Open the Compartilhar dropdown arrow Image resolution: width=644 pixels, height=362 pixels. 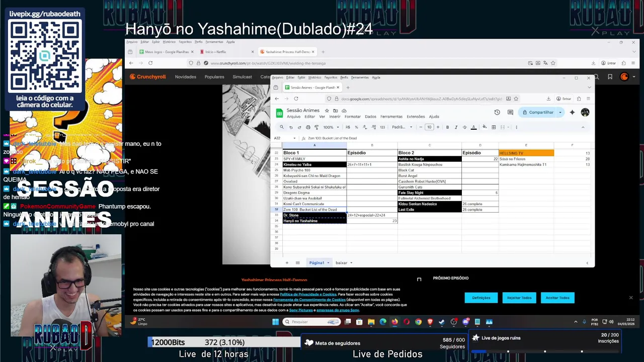560,113
